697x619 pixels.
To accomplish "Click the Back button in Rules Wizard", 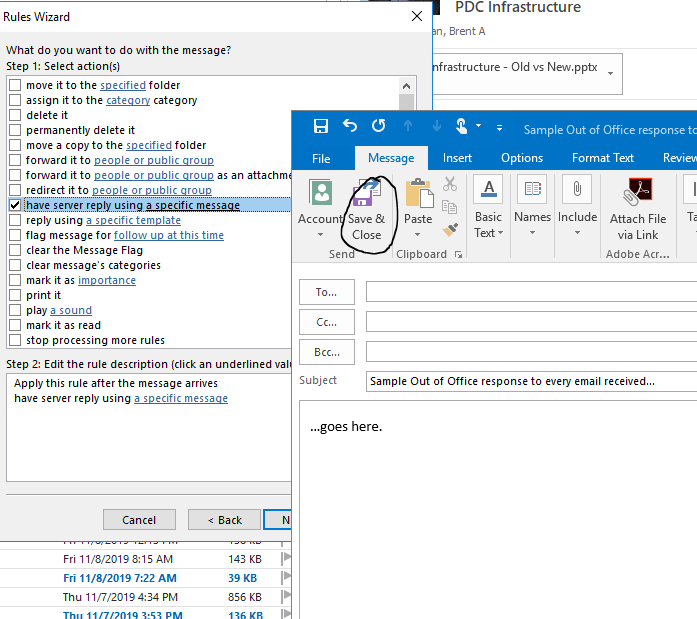I will [x=224, y=519].
